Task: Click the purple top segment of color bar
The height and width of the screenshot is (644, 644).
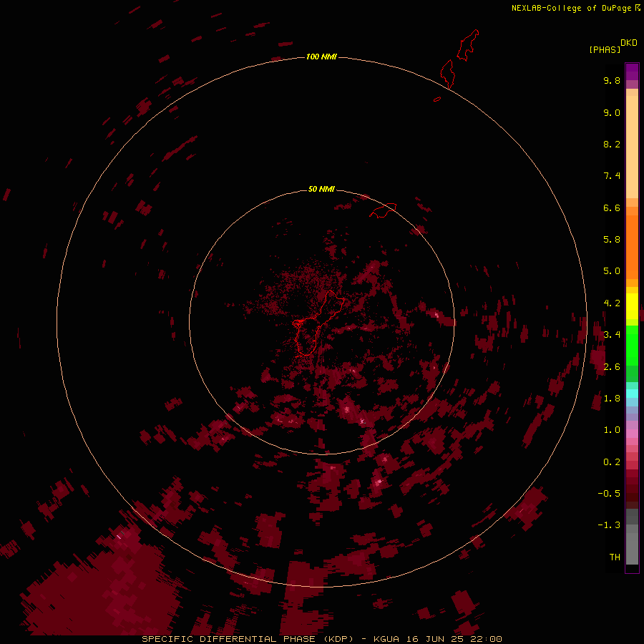Action: coord(632,72)
